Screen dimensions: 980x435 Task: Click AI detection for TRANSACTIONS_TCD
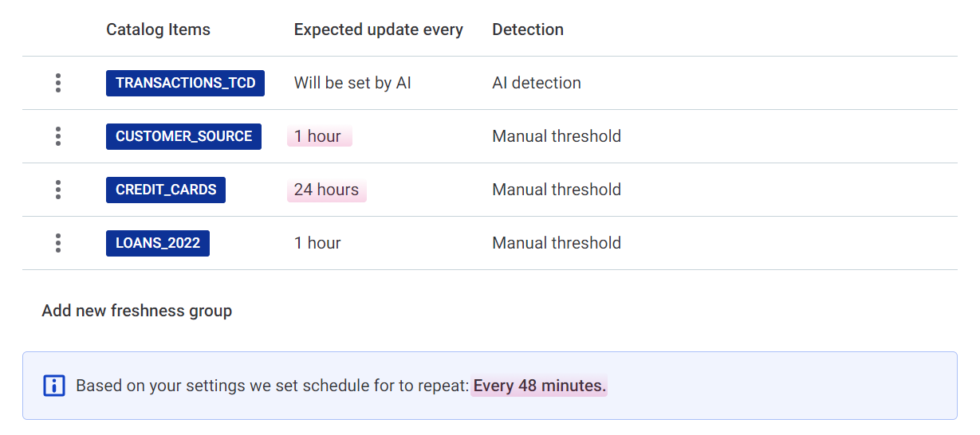[537, 83]
